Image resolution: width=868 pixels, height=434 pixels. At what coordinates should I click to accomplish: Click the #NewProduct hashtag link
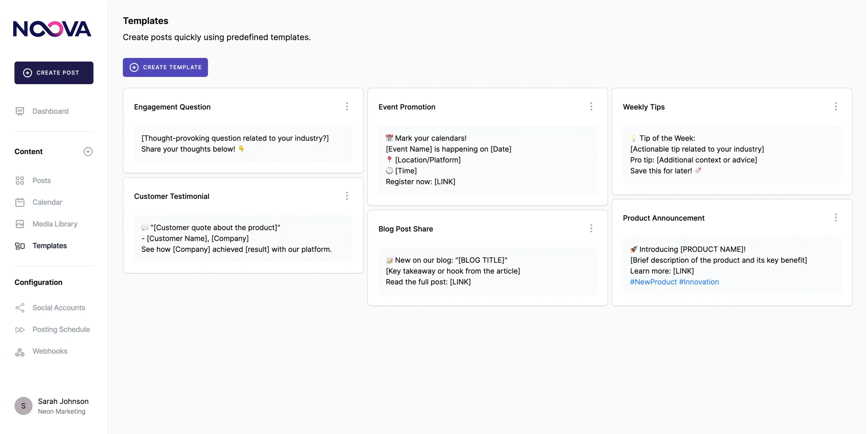tap(653, 282)
